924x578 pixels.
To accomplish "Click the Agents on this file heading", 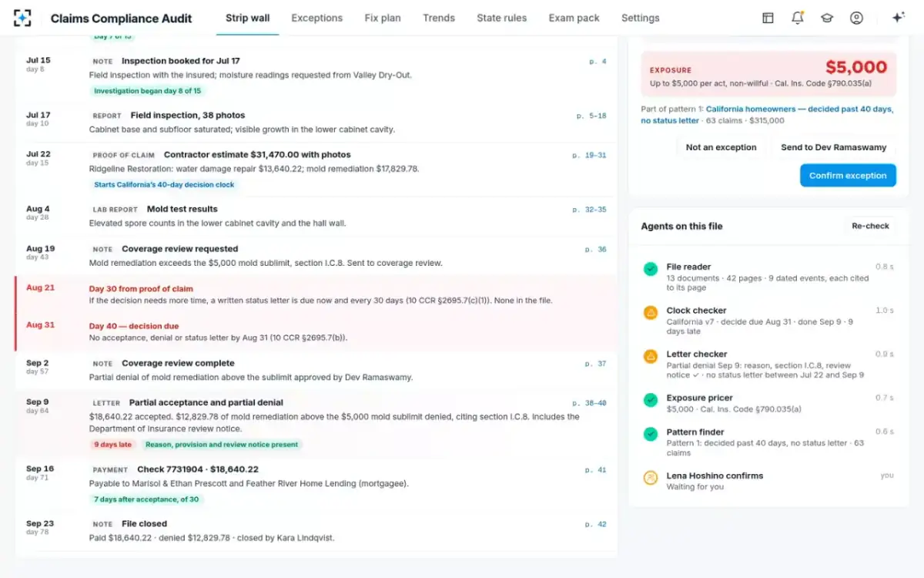I will (x=681, y=227).
